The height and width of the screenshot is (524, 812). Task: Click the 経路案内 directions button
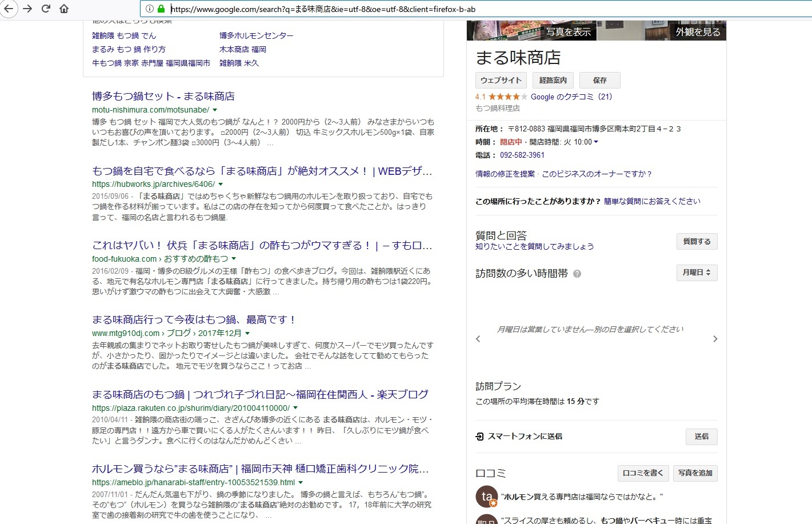pos(553,80)
